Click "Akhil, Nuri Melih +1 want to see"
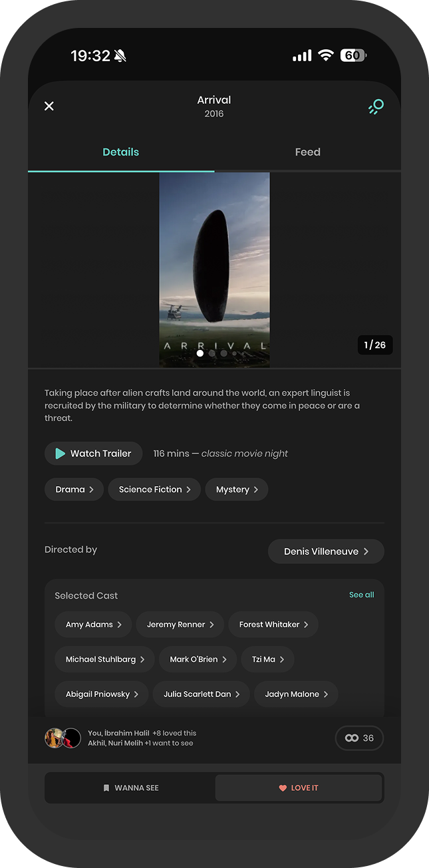 140,743
